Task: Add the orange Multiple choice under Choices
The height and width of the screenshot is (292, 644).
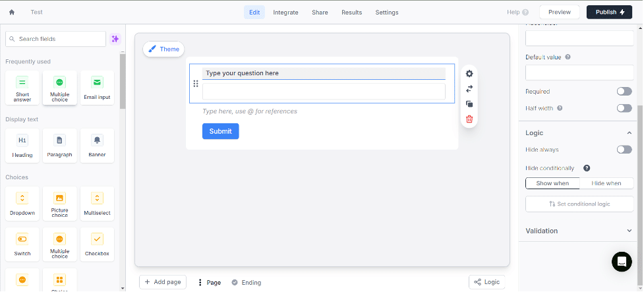Action: tap(59, 245)
